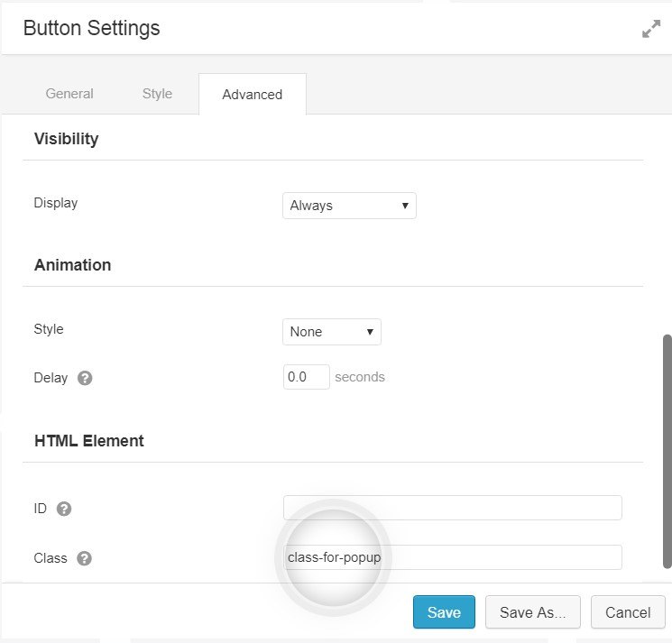Click the Save As... button

533,612
